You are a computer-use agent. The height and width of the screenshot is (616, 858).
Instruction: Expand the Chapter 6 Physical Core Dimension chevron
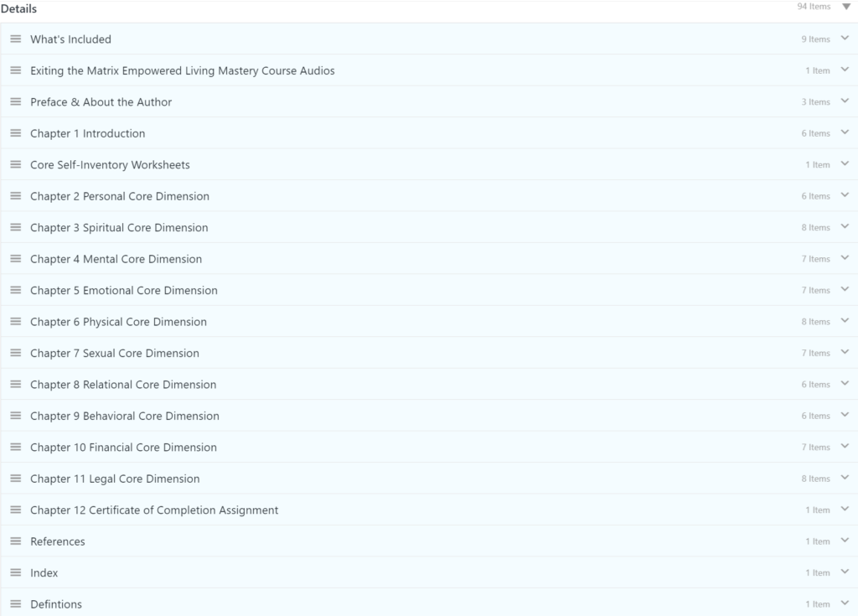coord(845,321)
